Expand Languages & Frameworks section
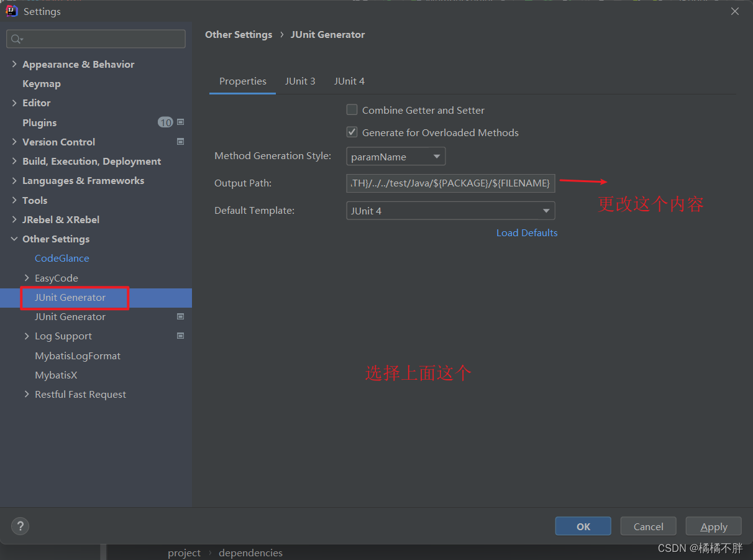This screenshot has width=753, height=560. [14, 180]
